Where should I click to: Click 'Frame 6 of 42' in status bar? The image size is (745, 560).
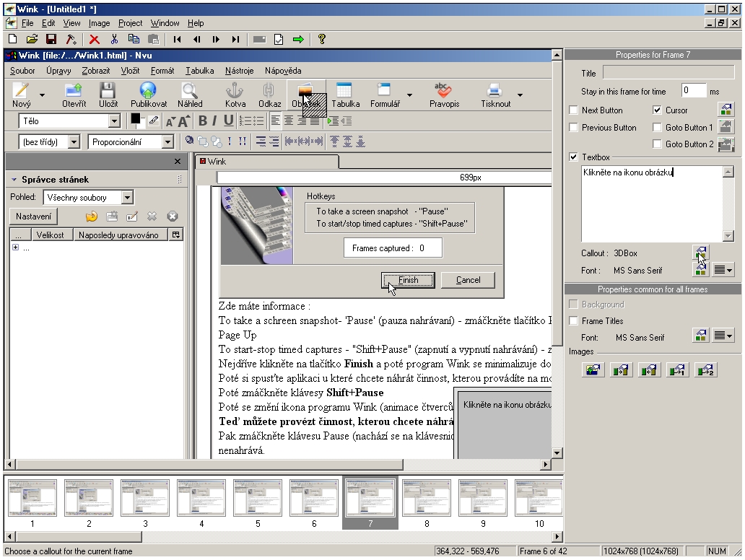(x=543, y=551)
